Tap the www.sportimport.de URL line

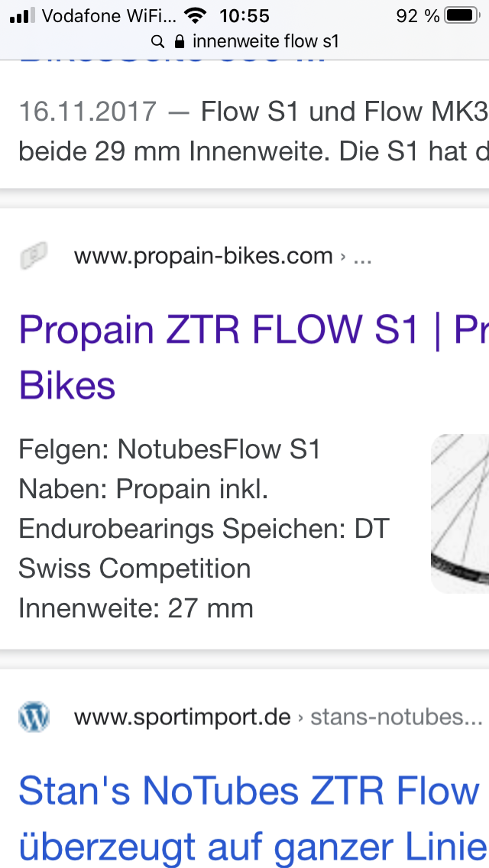183,717
